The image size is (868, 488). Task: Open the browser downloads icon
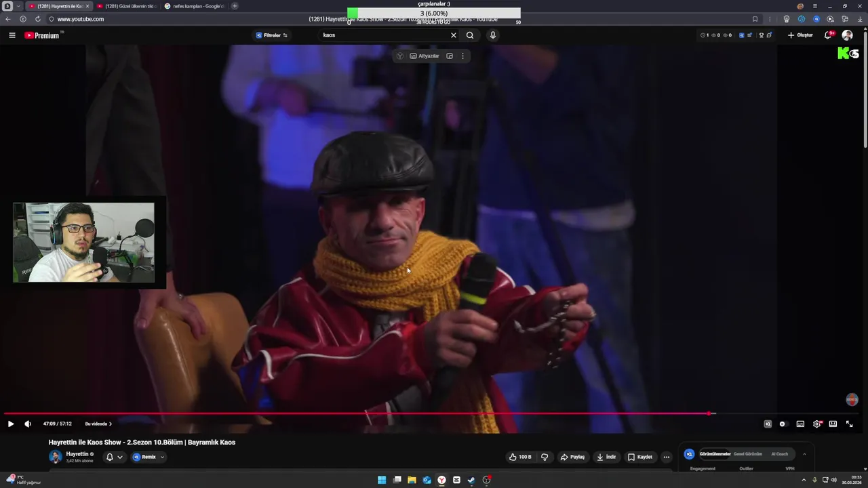[x=860, y=19]
